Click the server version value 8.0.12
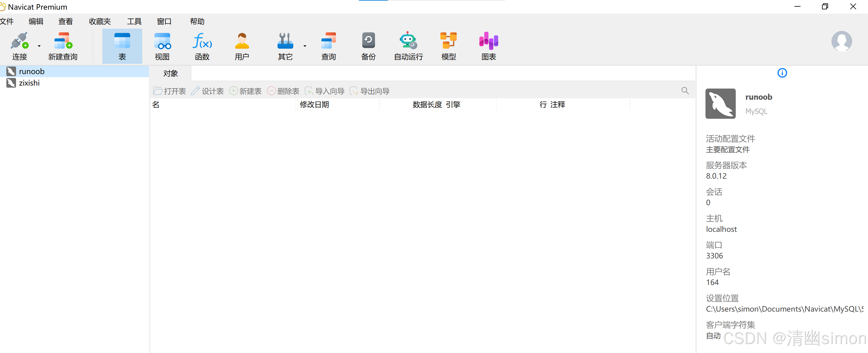Viewport: 868px width, 353px height. 716,176
